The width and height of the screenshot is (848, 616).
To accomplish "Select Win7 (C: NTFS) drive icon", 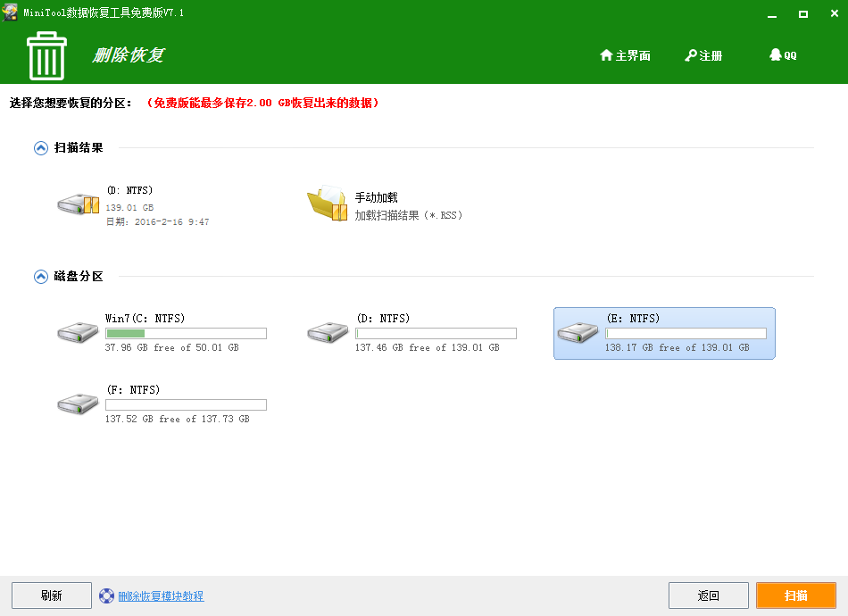I will 78,331.
